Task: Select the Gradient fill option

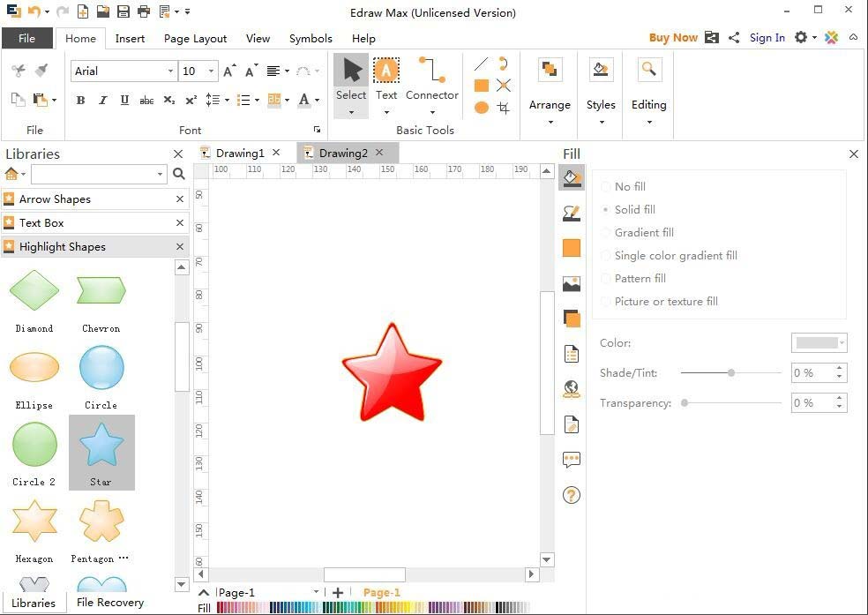Action: tap(644, 232)
